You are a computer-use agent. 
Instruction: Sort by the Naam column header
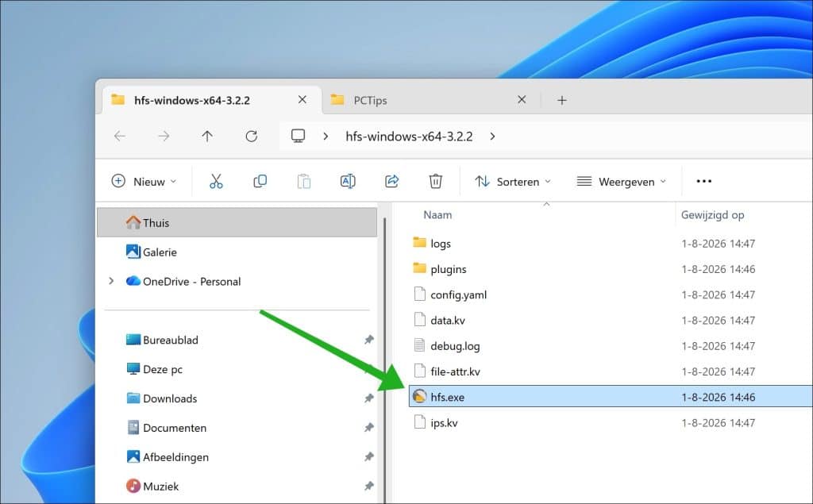coord(437,214)
